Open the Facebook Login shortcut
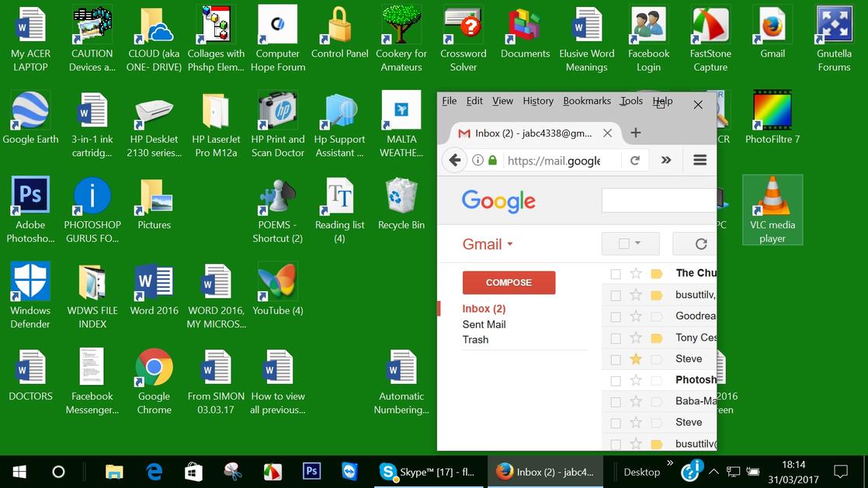The image size is (868, 488). pyautogui.click(x=648, y=39)
